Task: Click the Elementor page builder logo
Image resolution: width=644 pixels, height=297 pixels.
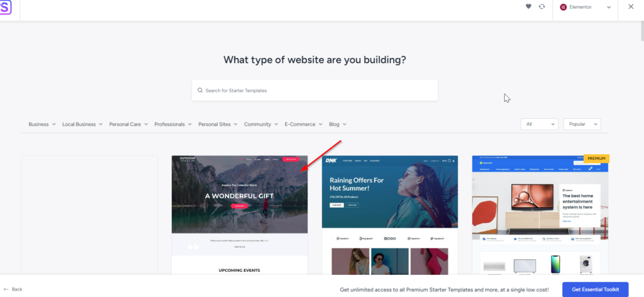Action: (563, 7)
